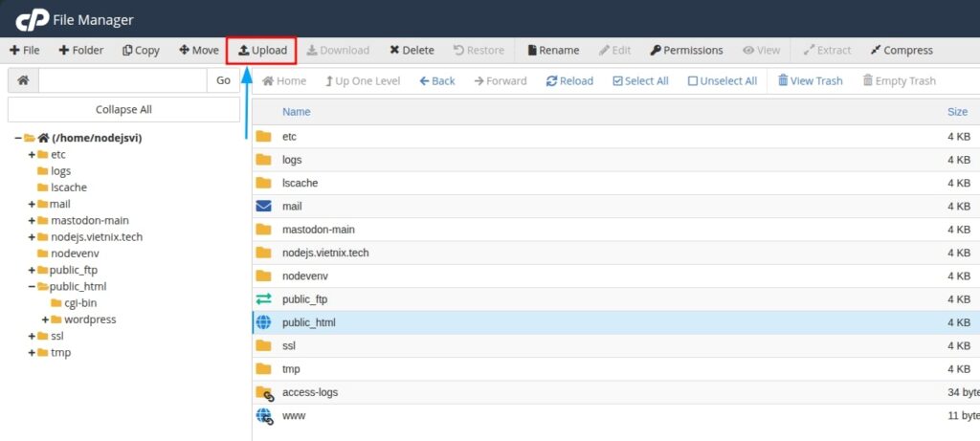Viewport: 980px width, 441px height.
Task: Click public_html globe icon in list
Action: (264, 322)
